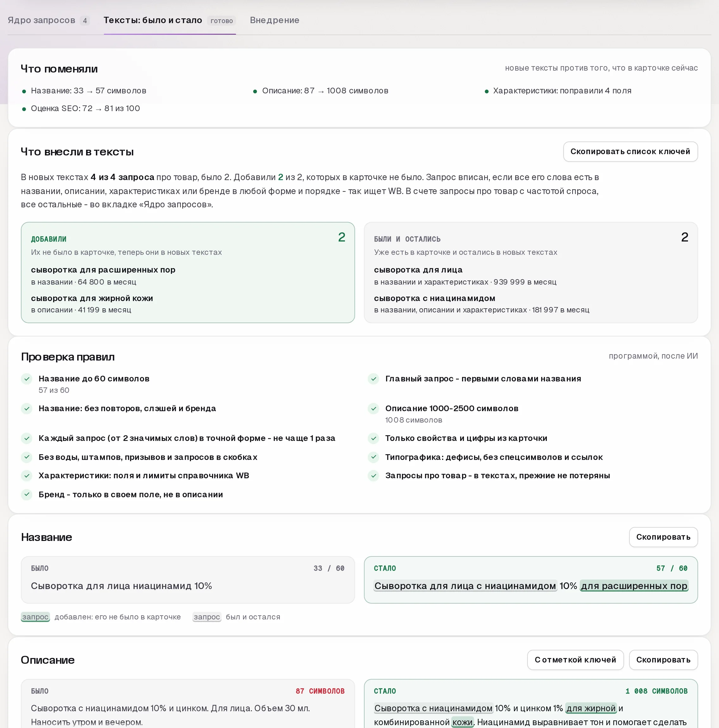
Task: Click check icon for "Описание 1000-2500 символов"
Action: 373,408
